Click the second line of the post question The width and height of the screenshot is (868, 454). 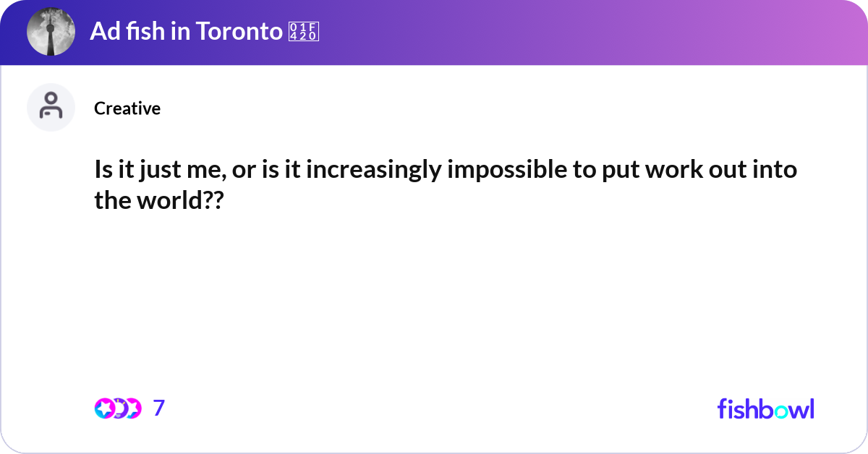(x=159, y=200)
